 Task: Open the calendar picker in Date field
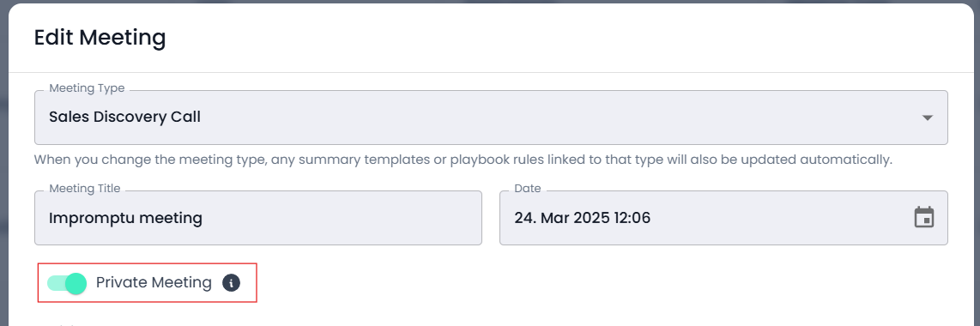click(923, 217)
